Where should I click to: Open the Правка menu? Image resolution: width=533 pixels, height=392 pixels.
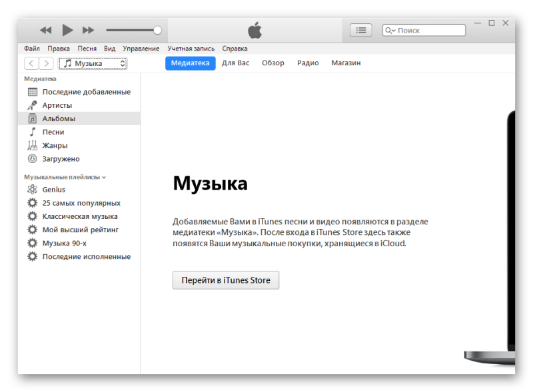59,49
